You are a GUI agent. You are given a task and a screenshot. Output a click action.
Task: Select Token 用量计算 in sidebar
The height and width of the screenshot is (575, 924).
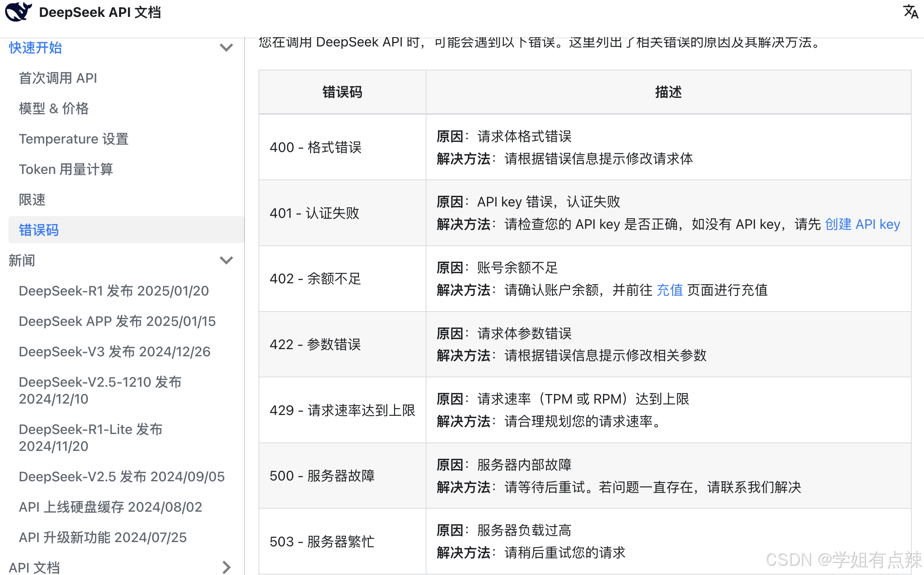(66, 169)
